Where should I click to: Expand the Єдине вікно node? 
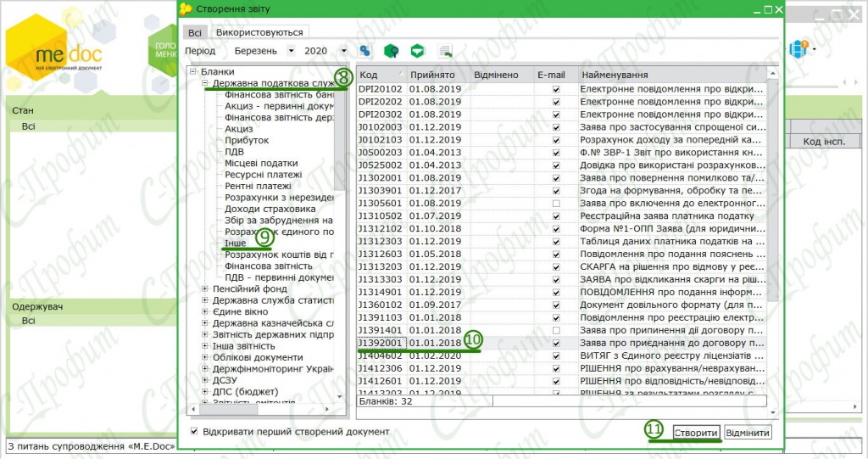(x=205, y=311)
